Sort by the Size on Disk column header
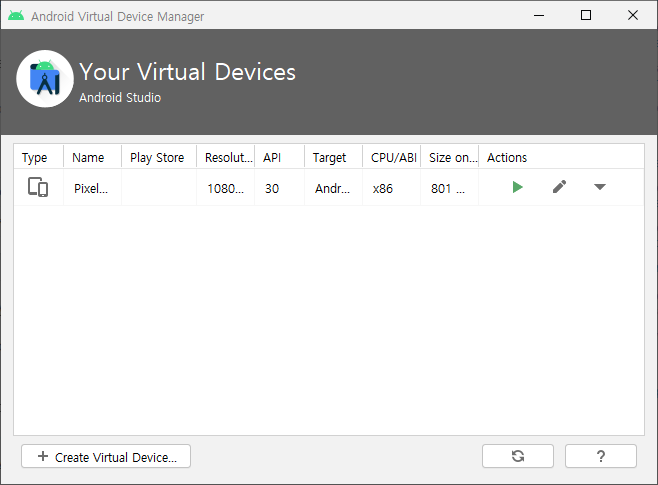Viewport: 658px width, 485px height. pos(449,157)
